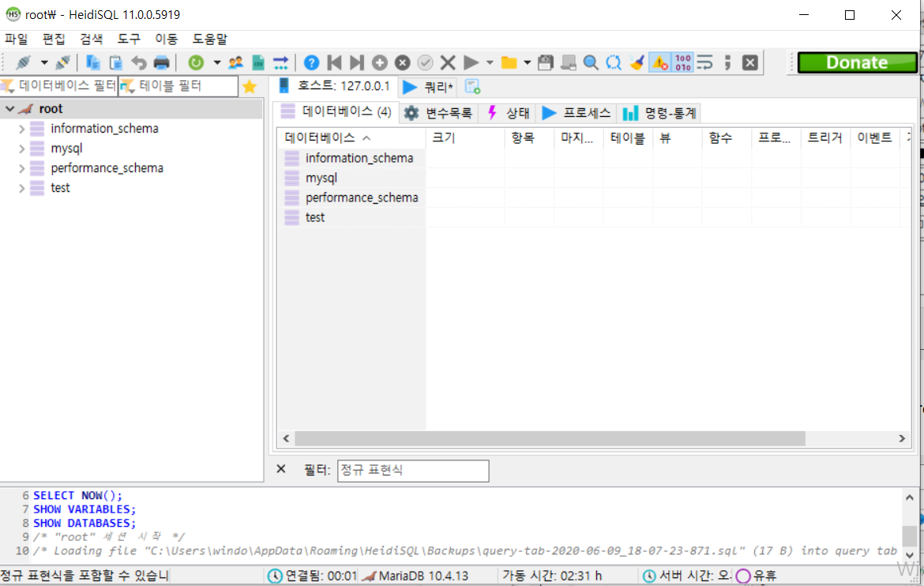
Task: Click the semicolon delimiter icon
Action: point(728,62)
